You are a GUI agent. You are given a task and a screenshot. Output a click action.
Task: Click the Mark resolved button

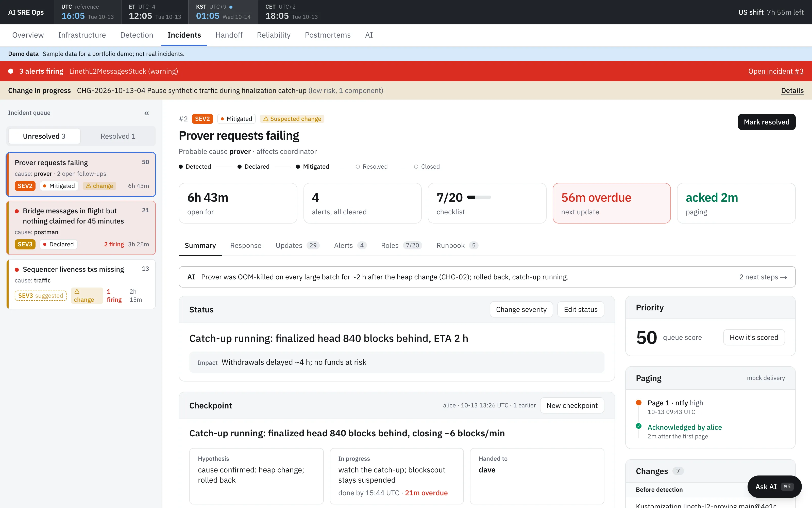tap(766, 122)
